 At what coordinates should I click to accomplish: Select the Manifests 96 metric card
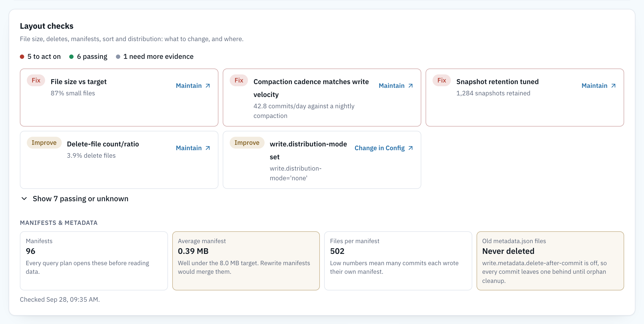pyautogui.click(x=94, y=261)
